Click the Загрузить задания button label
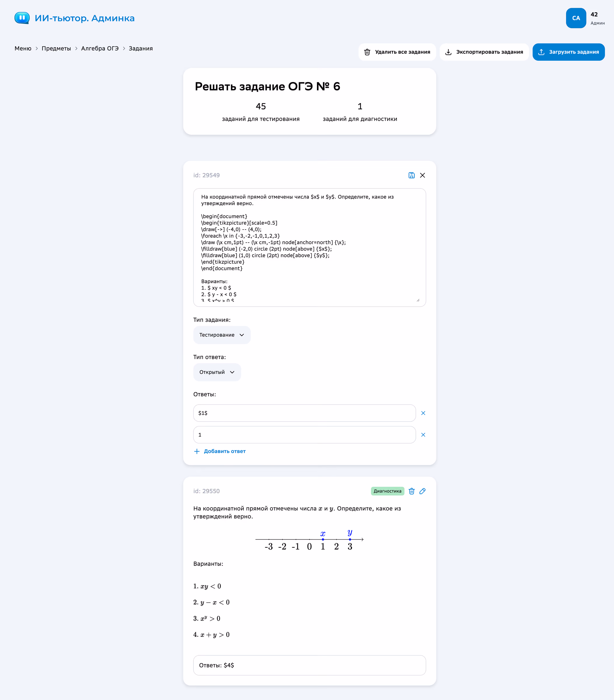614x700 pixels. (574, 52)
